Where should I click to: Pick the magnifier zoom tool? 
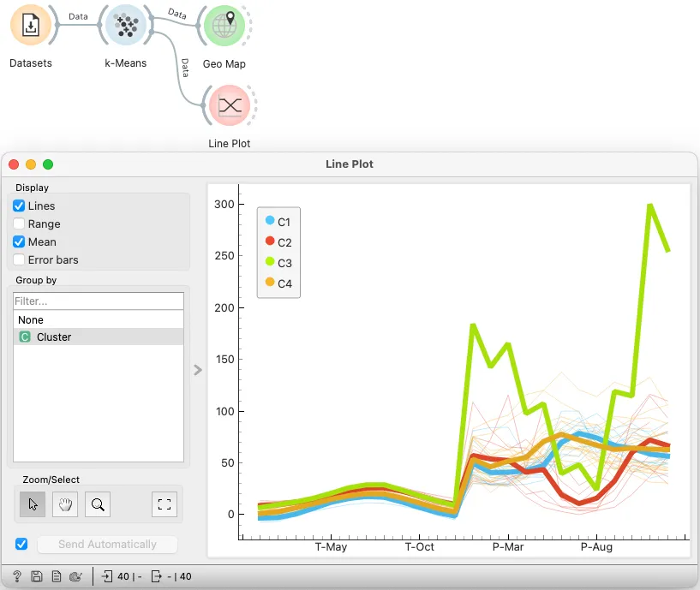[98, 504]
